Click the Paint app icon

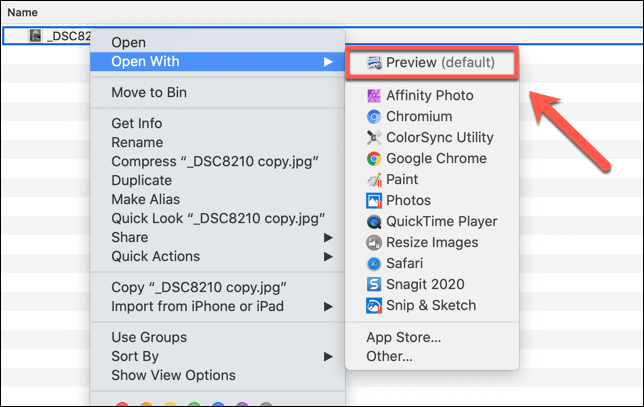[x=374, y=179]
